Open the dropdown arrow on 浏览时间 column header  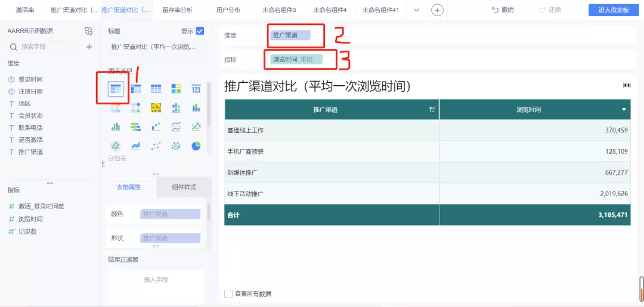coord(624,110)
